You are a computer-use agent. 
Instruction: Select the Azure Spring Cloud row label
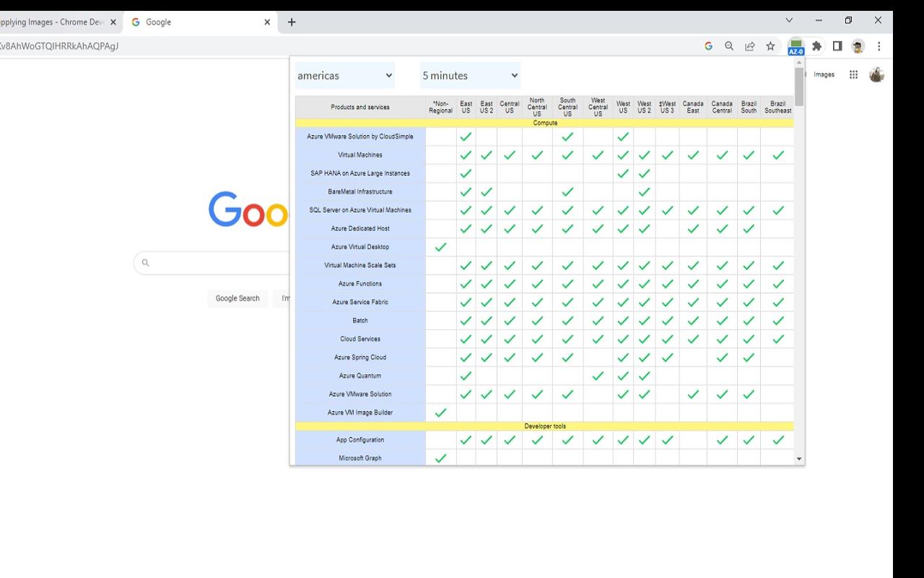point(360,358)
